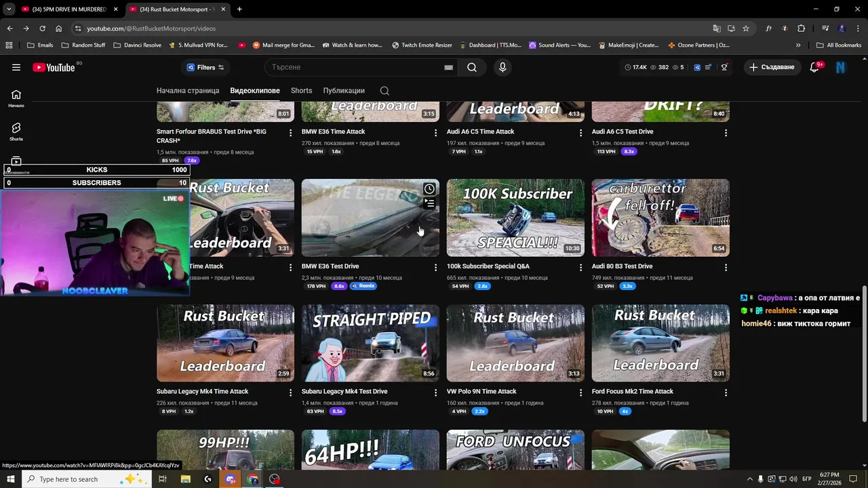Go to YouTube home via the logo
The image size is (868, 488).
tap(54, 67)
